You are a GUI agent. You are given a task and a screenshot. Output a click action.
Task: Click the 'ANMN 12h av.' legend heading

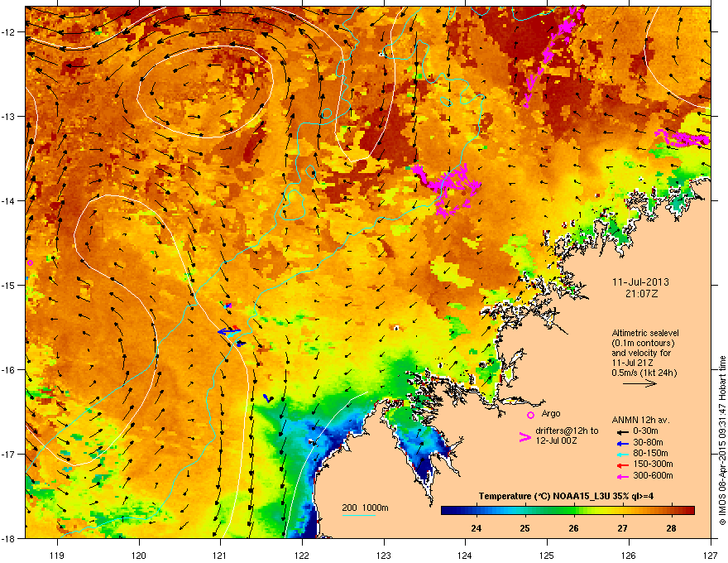pos(640,420)
